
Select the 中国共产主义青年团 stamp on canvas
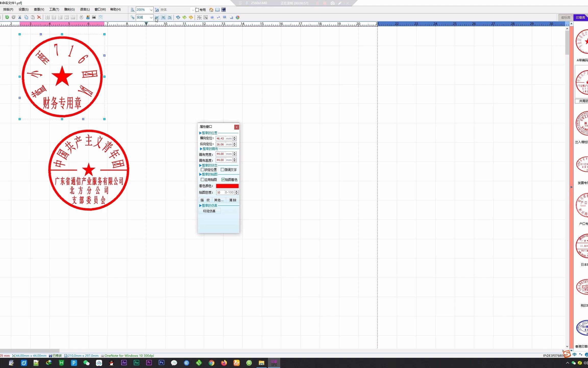[89, 170]
